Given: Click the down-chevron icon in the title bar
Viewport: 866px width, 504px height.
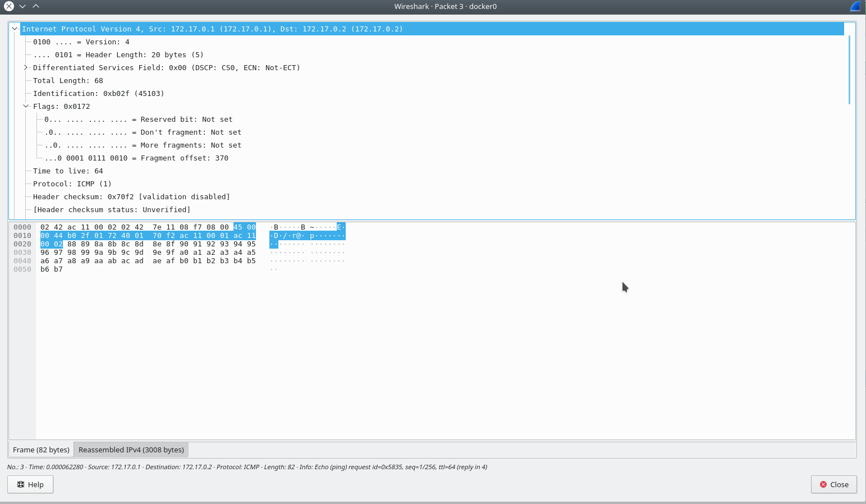Looking at the screenshot, I should 22,6.
